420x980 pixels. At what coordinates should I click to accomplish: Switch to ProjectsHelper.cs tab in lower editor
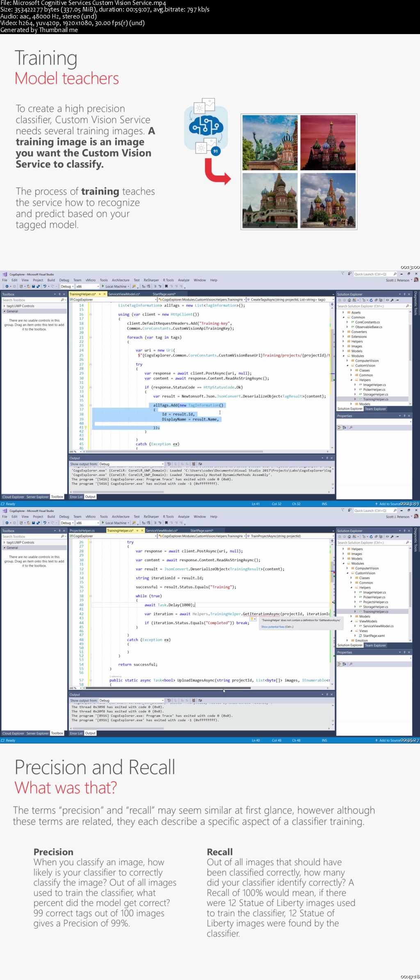click(82, 530)
